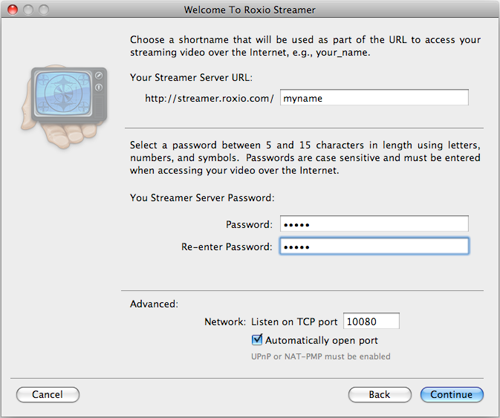
Task: Click the Listen on TCP port label
Action: coord(294,322)
